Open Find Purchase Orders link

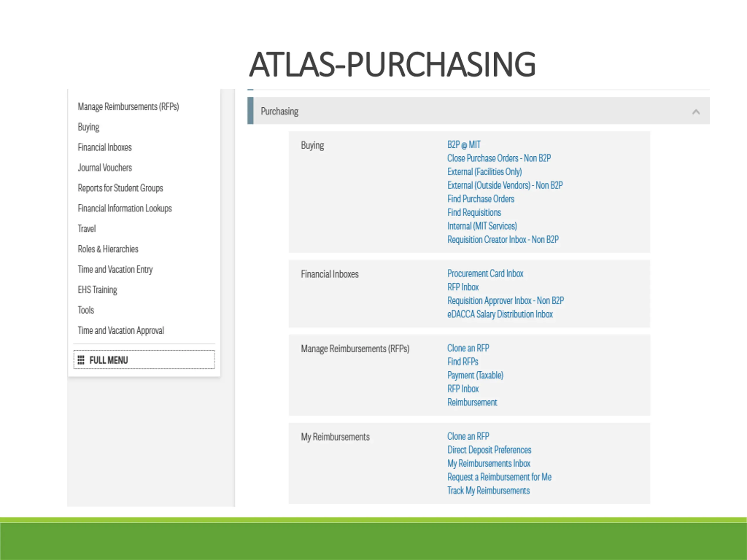click(x=481, y=199)
